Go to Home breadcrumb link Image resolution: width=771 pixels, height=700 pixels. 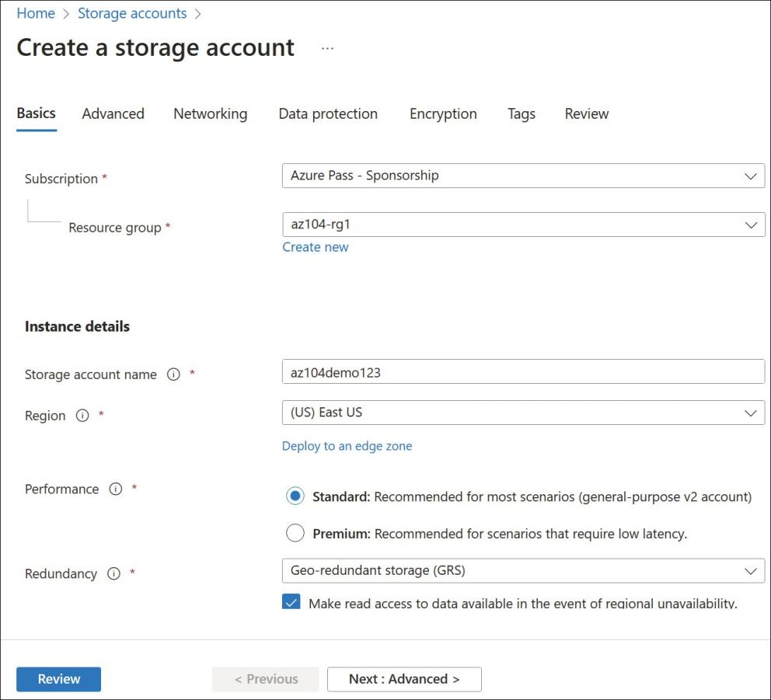[x=36, y=13]
